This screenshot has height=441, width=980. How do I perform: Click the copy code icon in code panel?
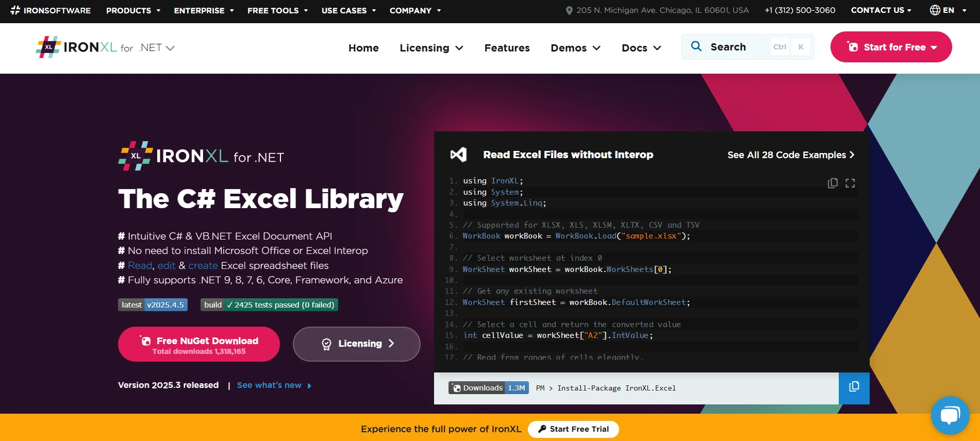click(833, 183)
